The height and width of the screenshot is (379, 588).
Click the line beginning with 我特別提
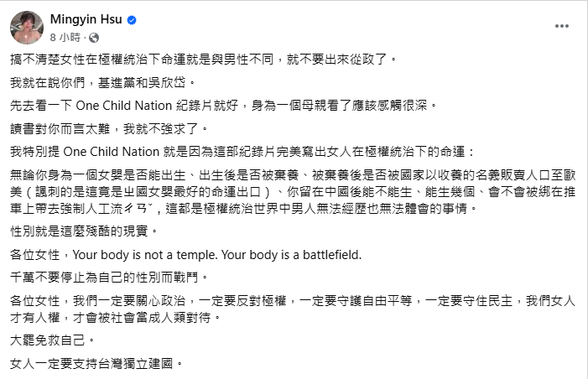click(242, 152)
